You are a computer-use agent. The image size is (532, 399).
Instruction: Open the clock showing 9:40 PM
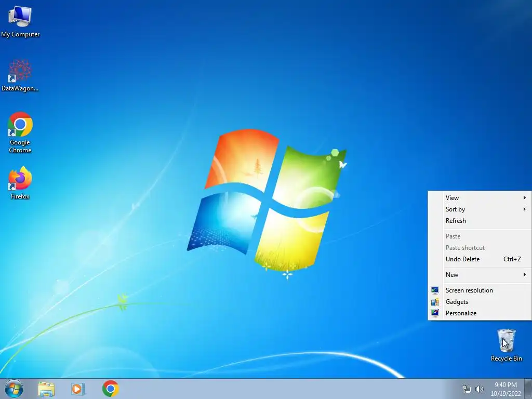coord(506,389)
